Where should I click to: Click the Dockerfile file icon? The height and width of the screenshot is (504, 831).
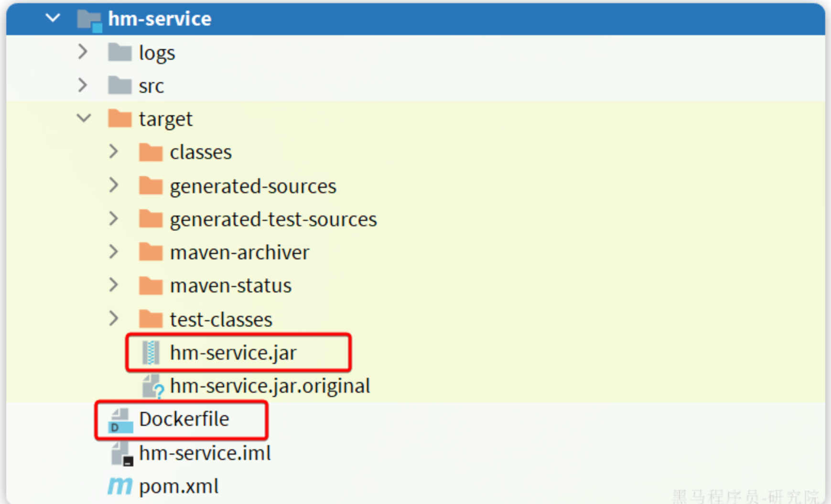coord(120,420)
